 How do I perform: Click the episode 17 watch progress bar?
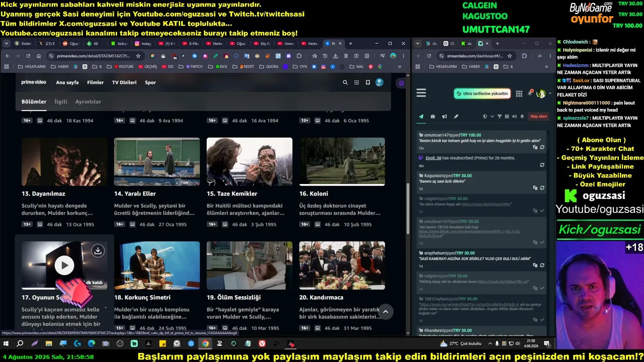pyautogui.click(x=64, y=289)
